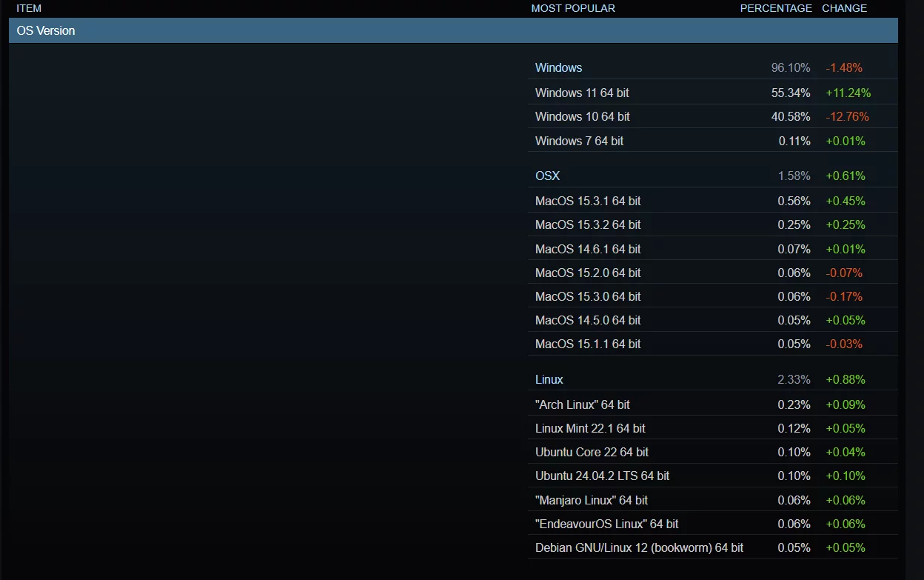Image resolution: width=924 pixels, height=580 pixels.
Task: Click the -0.07% change value
Action: pos(844,273)
